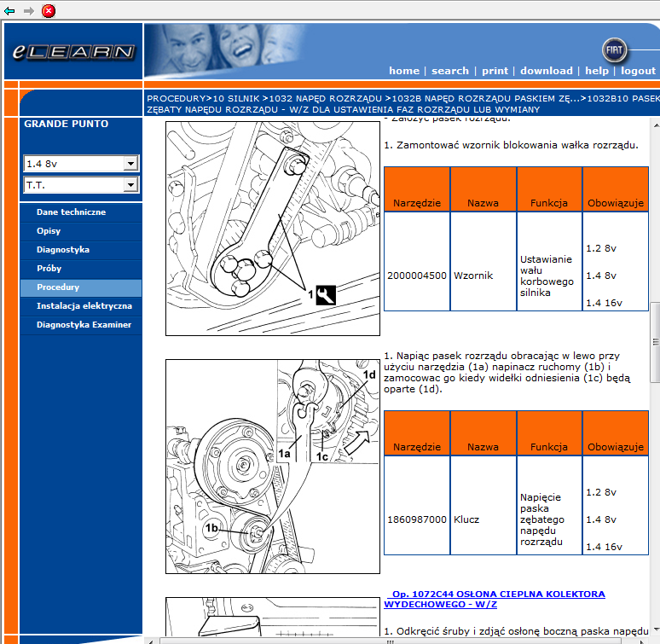This screenshot has width=660, height=644.
Task: Select Instalacja elektryczna in sidebar
Action: [84, 305]
